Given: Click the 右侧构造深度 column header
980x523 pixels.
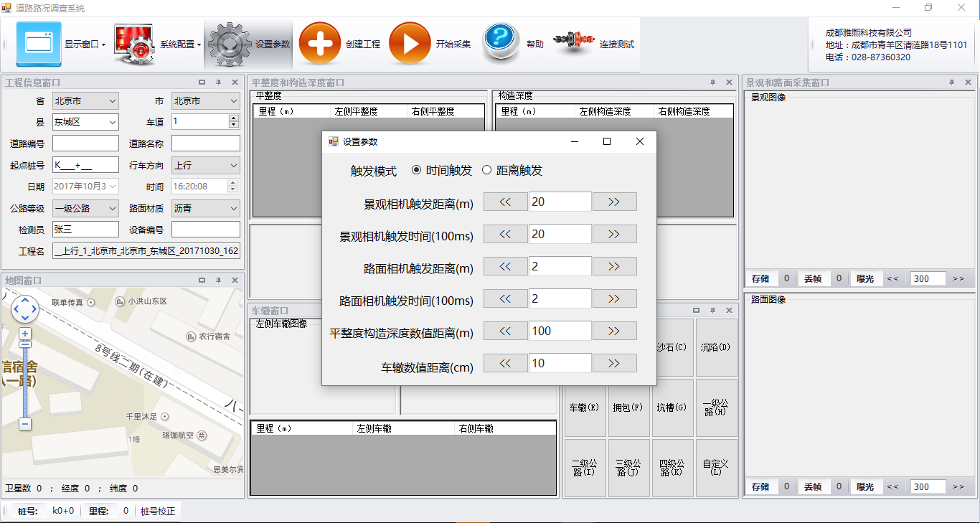Looking at the screenshot, I should (693, 111).
